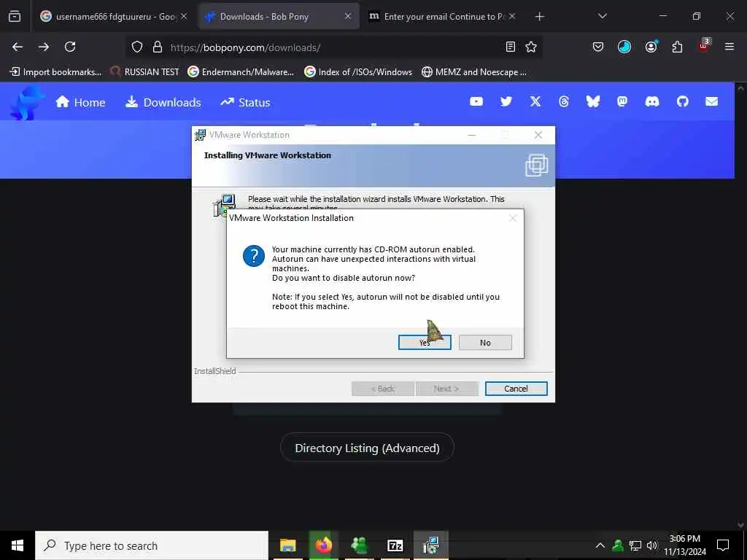The height and width of the screenshot is (560, 747).
Task: Toggle reader view in the address bar
Action: (x=510, y=47)
